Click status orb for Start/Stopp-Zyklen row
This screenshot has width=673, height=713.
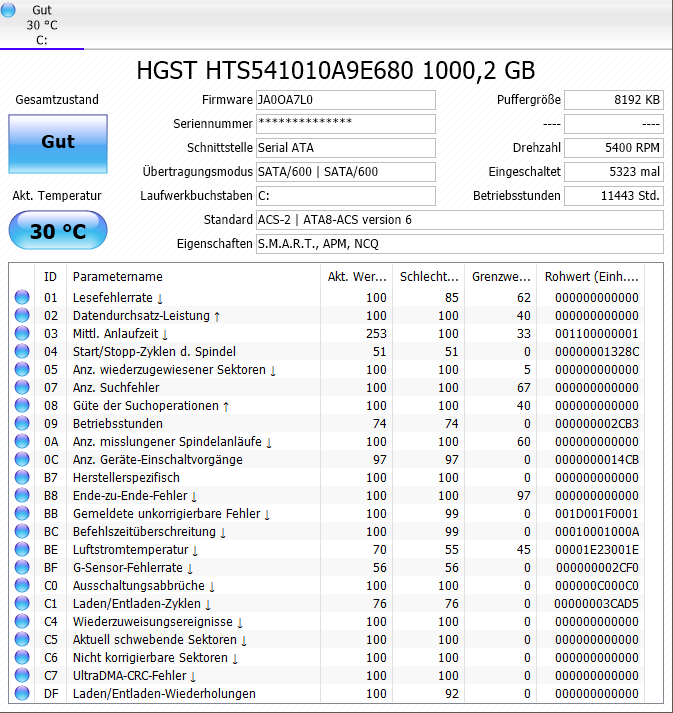tap(22, 351)
